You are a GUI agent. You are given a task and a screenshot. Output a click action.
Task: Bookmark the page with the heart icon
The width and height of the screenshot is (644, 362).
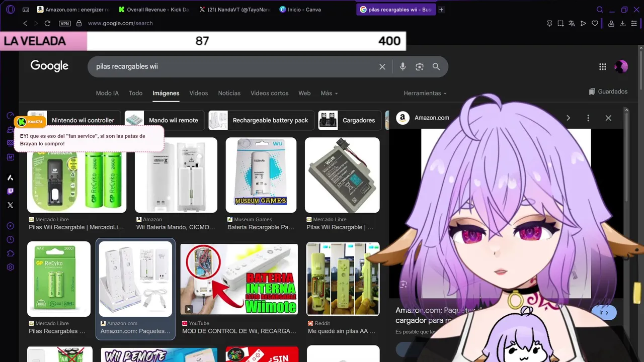(595, 23)
